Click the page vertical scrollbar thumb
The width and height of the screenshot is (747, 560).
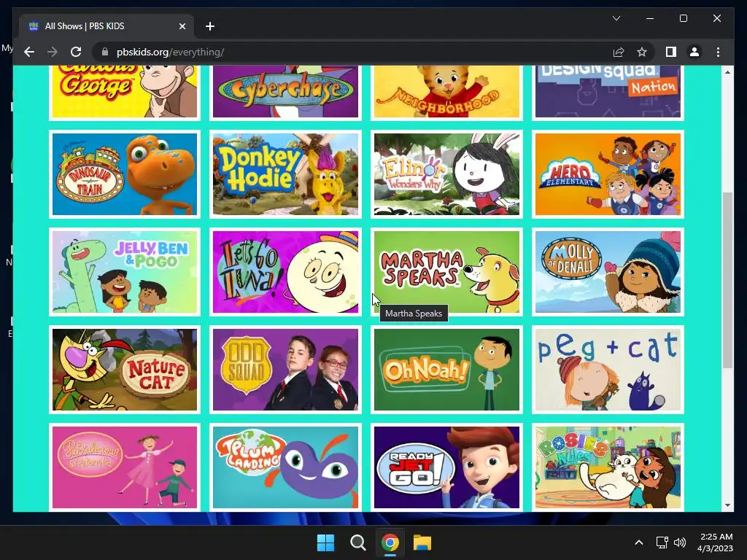click(727, 280)
